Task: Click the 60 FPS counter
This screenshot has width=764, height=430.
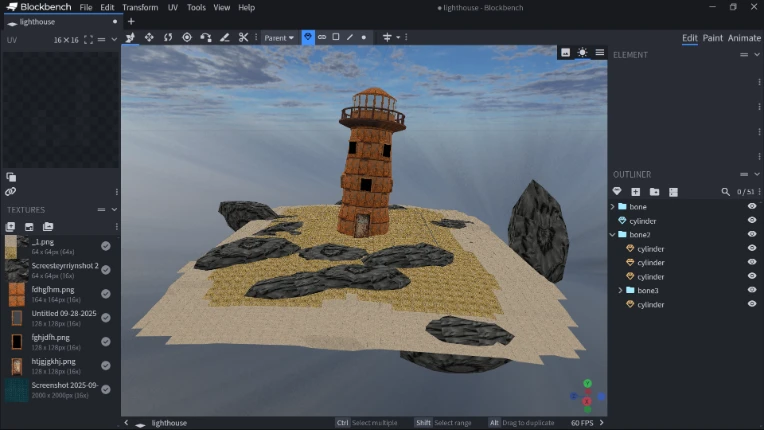Action: [582, 423]
